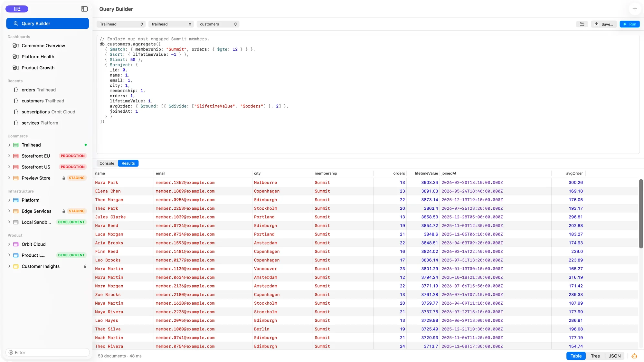Viewport: 644px width, 362px height.
Task: Open the saved queries folder icon
Action: (x=582, y=24)
